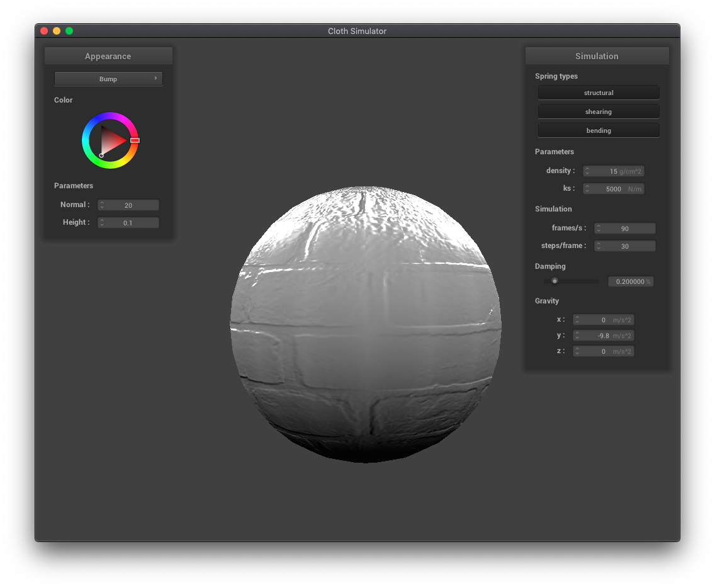Minimize the Cloth Simulator window
Viewport: 715px width, 588px height.
click(x=57, y=31)
